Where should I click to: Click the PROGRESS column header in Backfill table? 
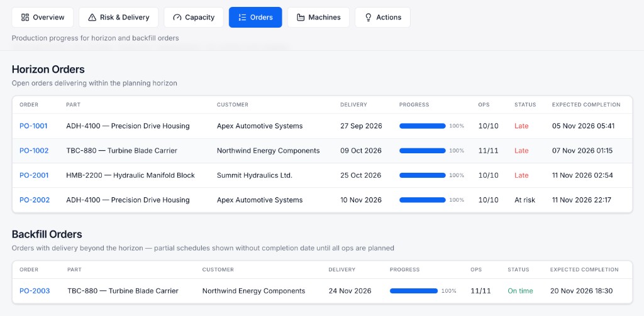click(404, 270)
